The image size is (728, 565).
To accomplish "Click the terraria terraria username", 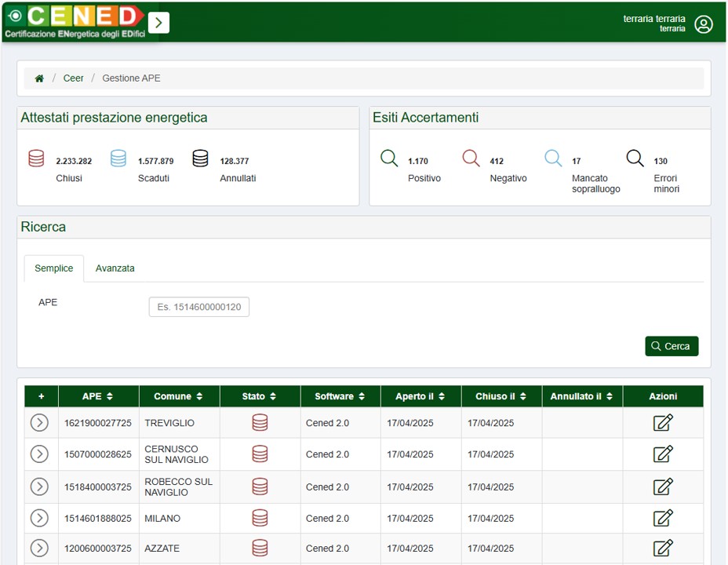I will (654, 19).
